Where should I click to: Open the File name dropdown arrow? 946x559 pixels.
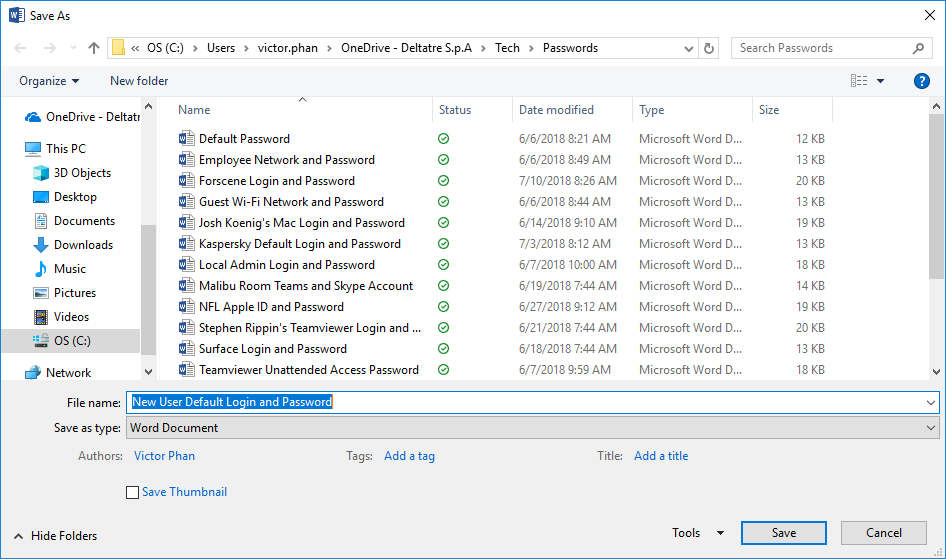point(931,402)
